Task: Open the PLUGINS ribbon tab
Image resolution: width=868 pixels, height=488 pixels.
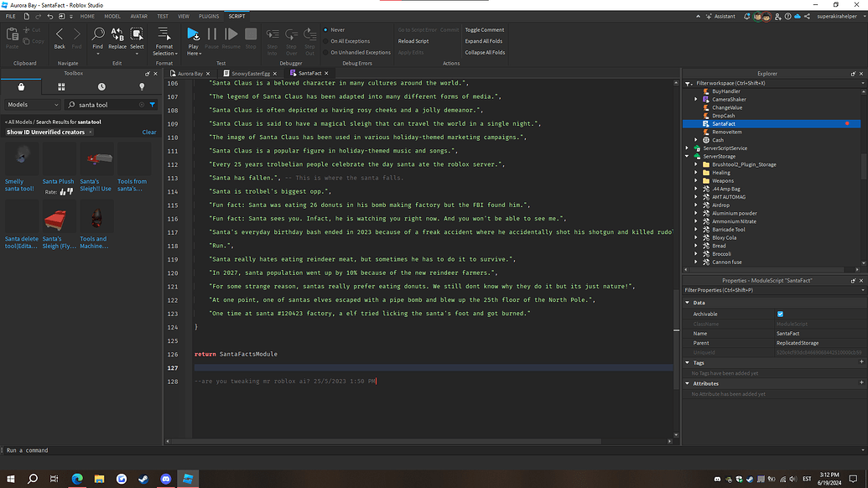Action: (x=209, y=17)
